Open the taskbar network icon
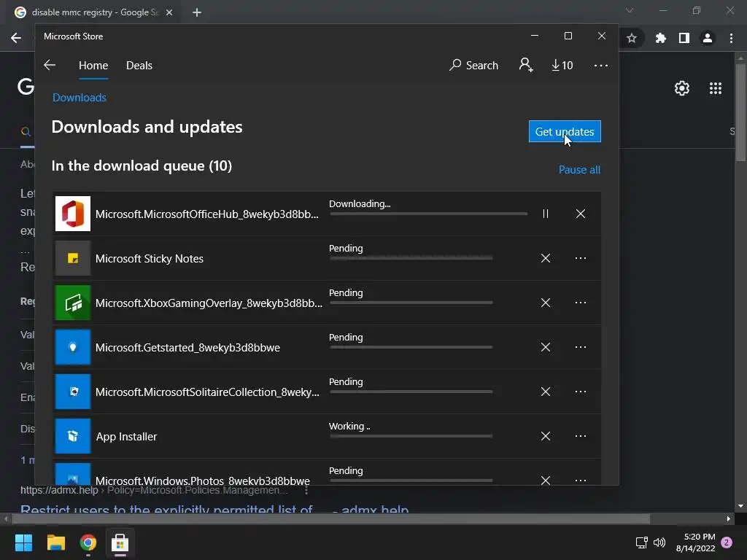Viewport: 747px width, 560px height. pos(642,542)
